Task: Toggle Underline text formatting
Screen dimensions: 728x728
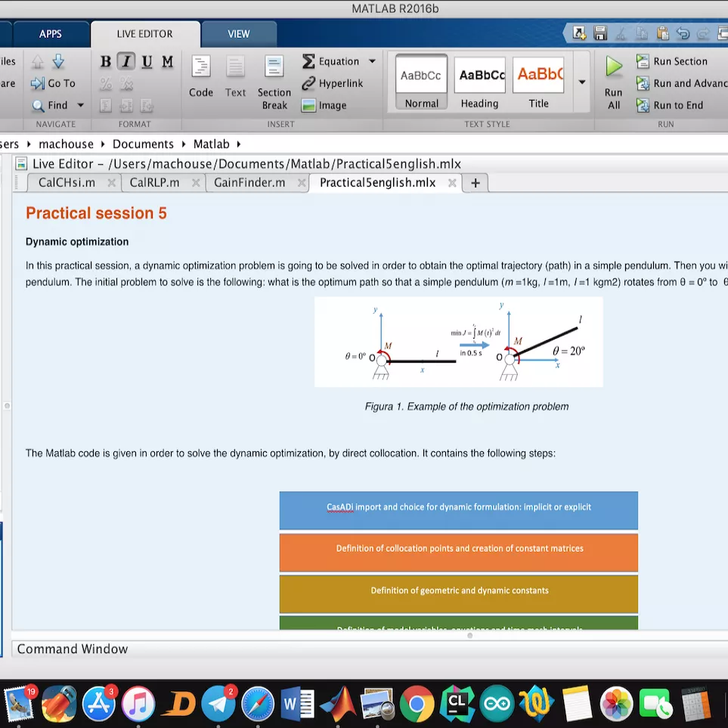Action: click(x=147, y=61)
